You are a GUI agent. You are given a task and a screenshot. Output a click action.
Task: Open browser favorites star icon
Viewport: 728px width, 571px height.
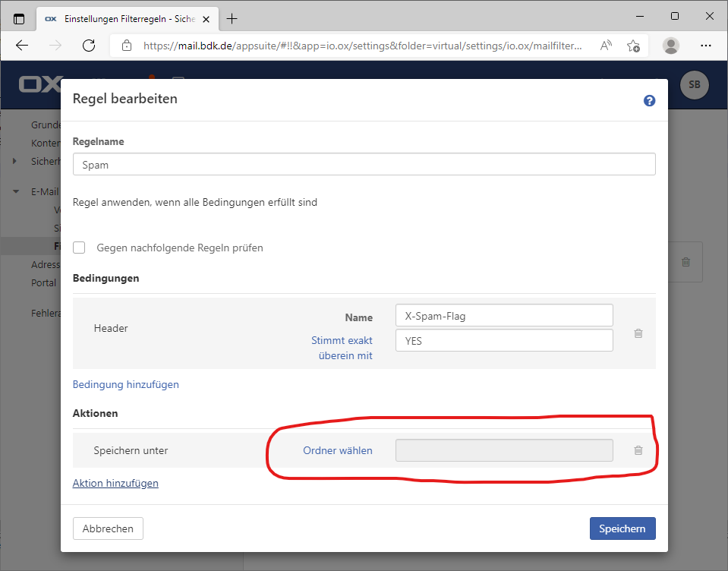tap(633, 46)
